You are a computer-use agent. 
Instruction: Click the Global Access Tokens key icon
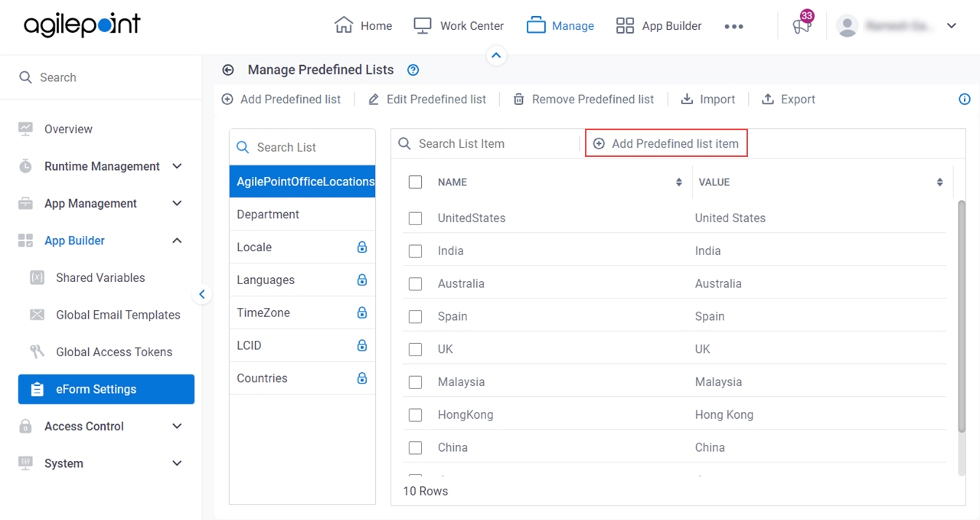tap(37, 352)
